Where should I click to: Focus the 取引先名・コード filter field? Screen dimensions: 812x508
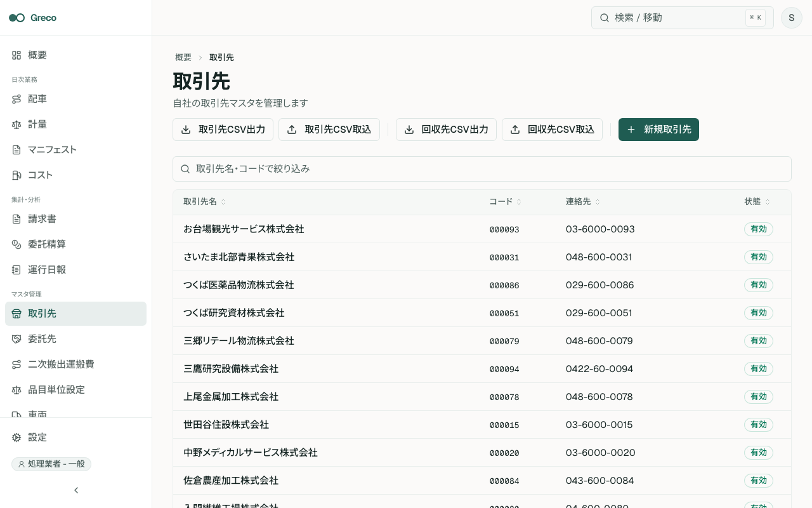tap(482, 169)
